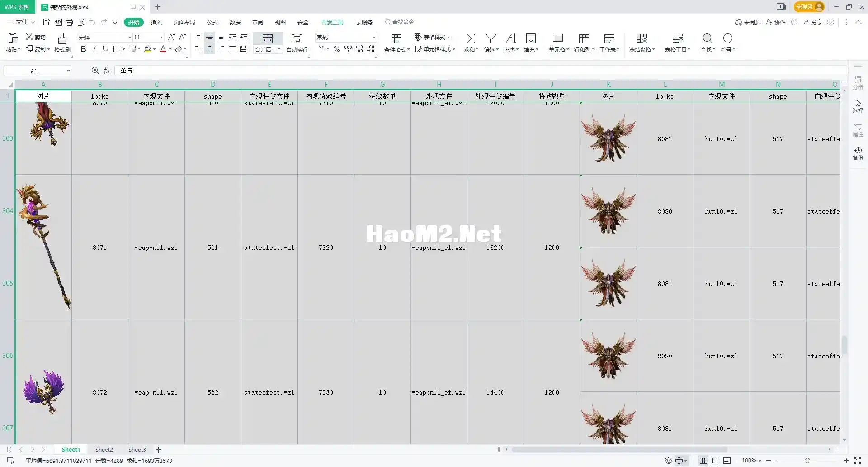Switch to normal view mode in status bar
Screen dimensions: 868x467
703,461
